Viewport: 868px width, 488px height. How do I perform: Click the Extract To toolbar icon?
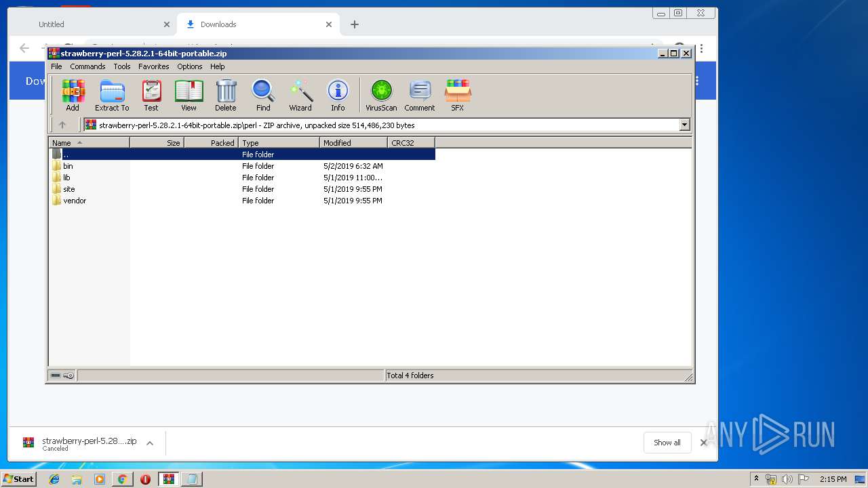coord(112,95)
